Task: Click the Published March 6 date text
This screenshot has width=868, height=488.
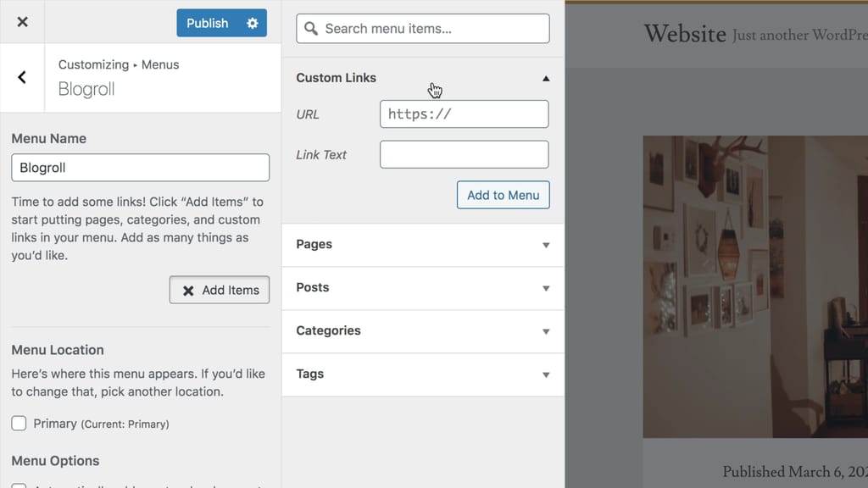Action: coord(795,472)
